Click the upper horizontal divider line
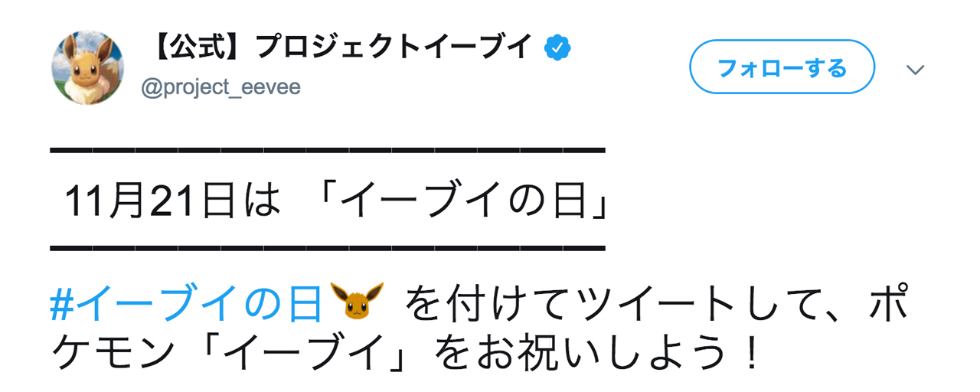980x392 pixels. 328,150
